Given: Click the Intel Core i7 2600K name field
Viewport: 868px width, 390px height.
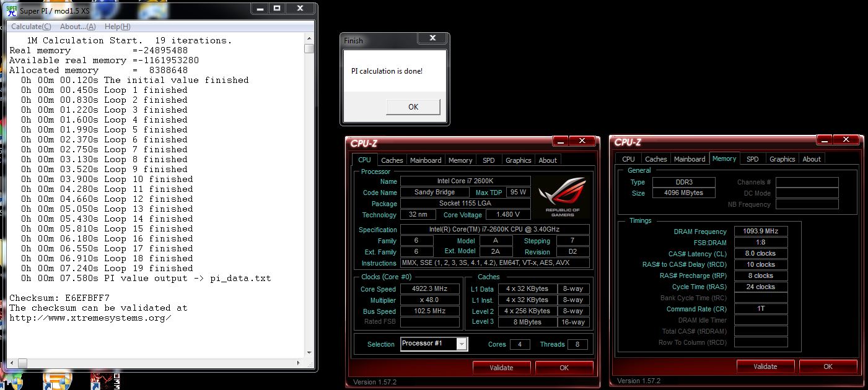Looking at the screenshot, I should pyautogui.click(x=465, y=181).
